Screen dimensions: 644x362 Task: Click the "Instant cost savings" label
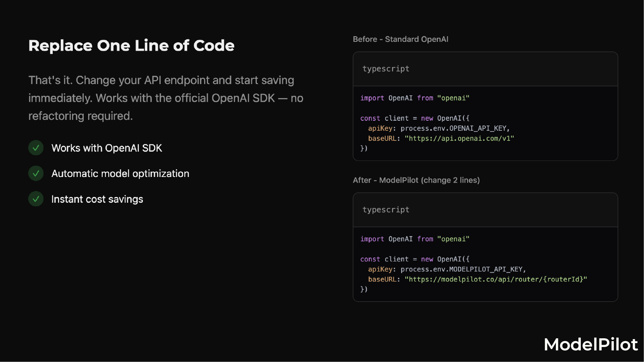(97, 199)
